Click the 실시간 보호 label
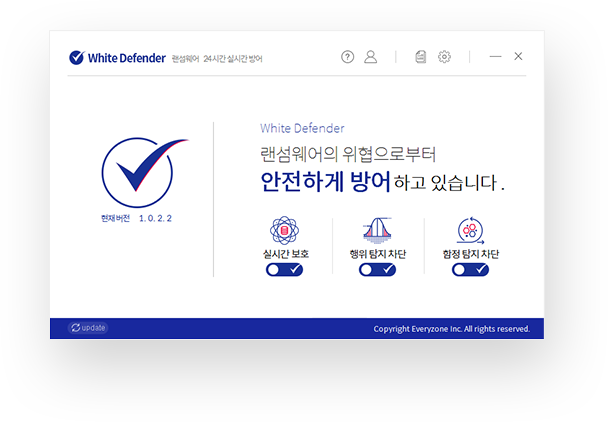The height and width of the screenshot is (422, 608). 286,254
